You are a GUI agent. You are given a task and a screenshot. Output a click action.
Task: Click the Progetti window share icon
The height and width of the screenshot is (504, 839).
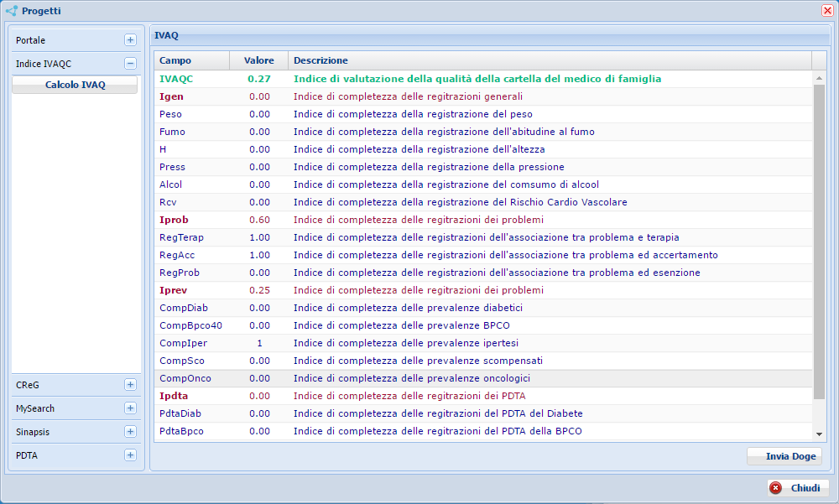[x=11, y=11]
